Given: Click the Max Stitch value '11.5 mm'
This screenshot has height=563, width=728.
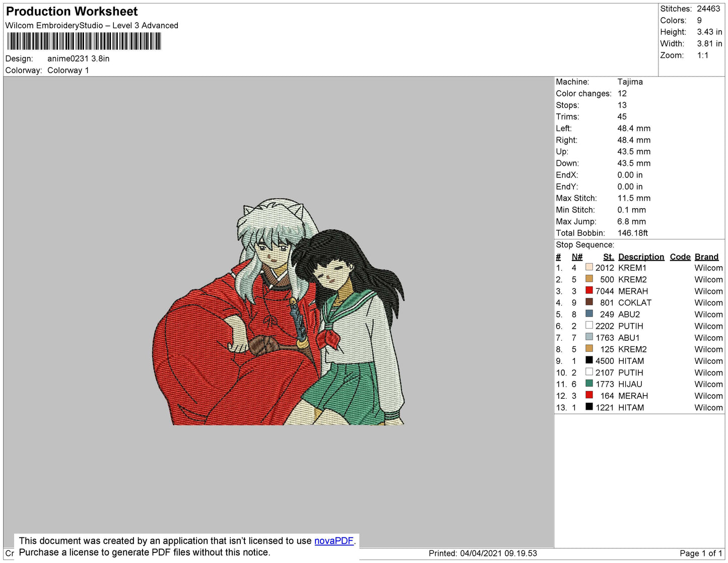Looking at the screenshot, I should pos(634,198).
